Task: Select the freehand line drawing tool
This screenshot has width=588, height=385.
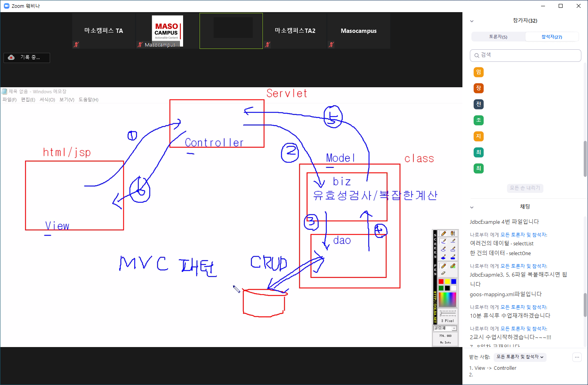Action: pos(443,241)
